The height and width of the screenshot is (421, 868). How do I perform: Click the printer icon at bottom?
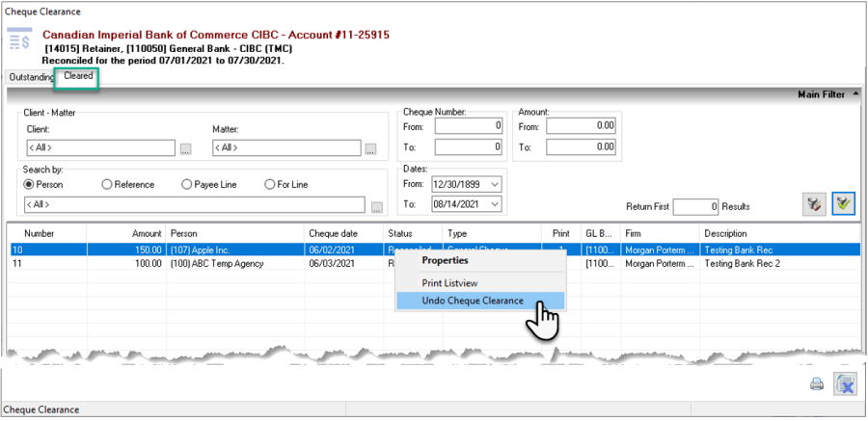817,384
